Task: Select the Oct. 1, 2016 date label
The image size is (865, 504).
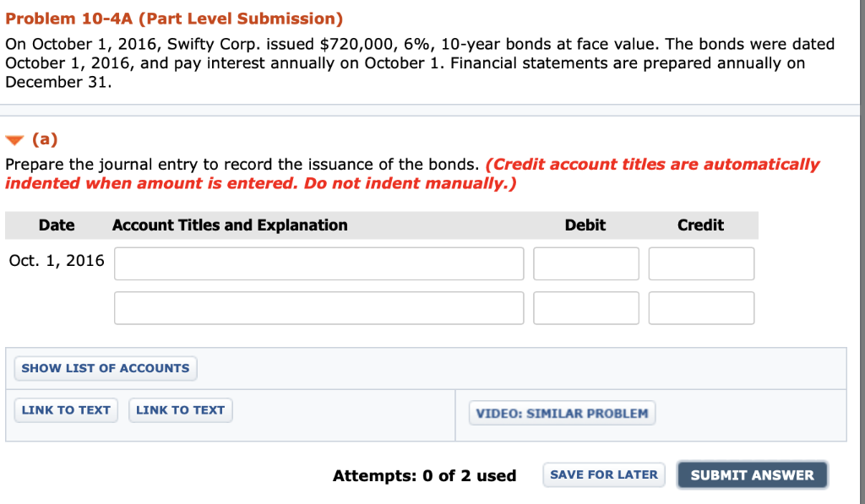Action: (56, 260)
